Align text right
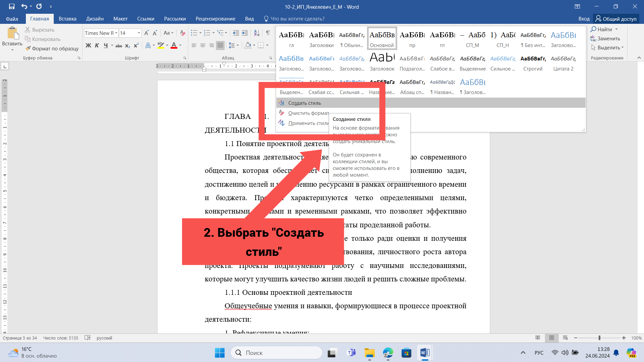Viewport: 644px width, 362px height. [x=212, y=45]
